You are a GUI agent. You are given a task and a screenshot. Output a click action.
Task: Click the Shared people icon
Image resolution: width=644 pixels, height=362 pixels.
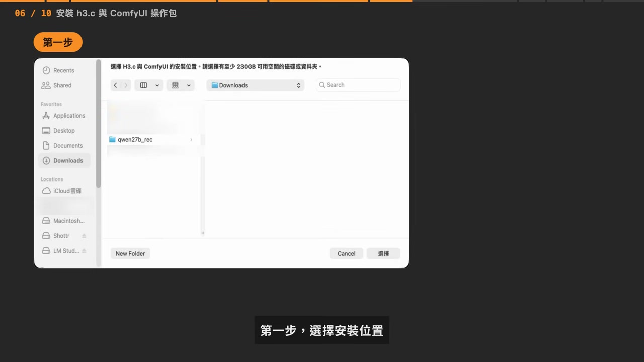pos(46,85)
